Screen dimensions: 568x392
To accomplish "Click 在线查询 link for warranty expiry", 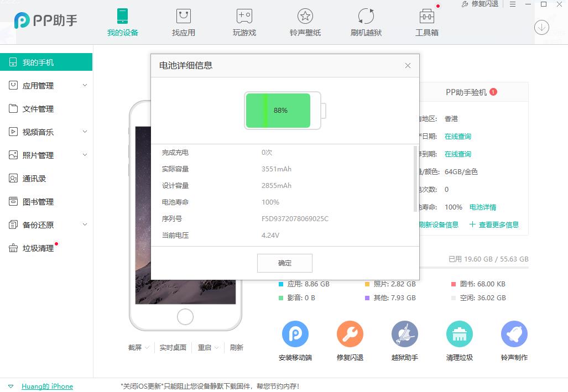I will [458, 154].
